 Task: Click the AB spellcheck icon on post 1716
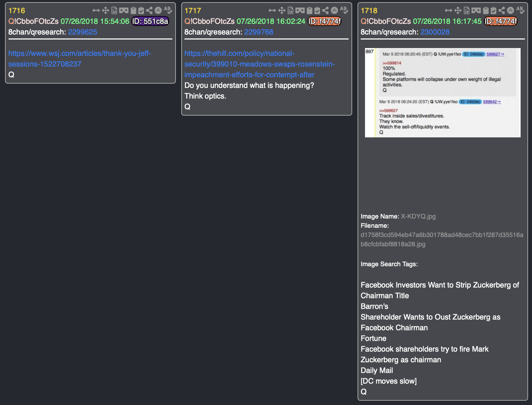168,11
